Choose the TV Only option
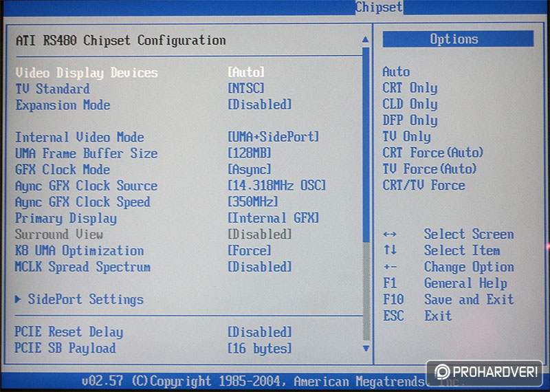Viewport: 550px width, 392px height. pyautogui.click(x=406, y=137)
